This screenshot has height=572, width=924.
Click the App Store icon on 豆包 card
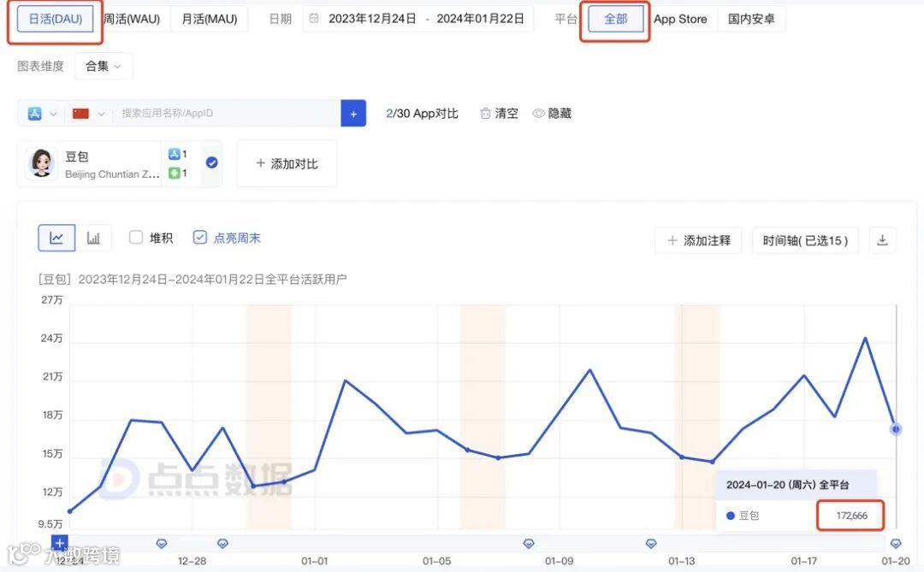[x=174, y=154]
